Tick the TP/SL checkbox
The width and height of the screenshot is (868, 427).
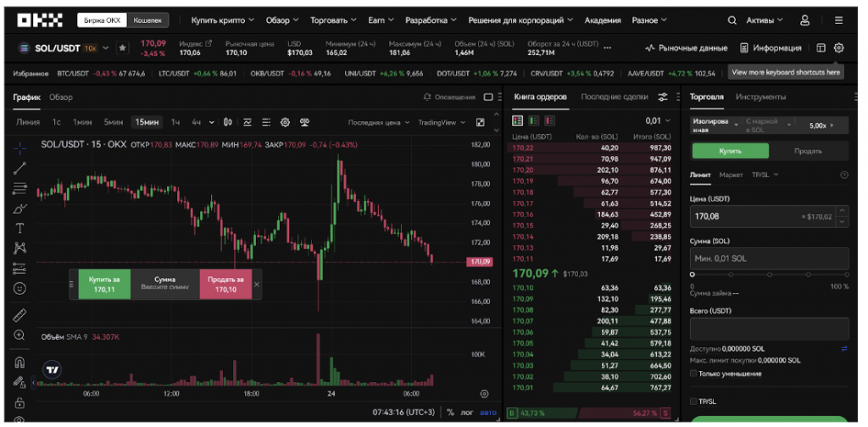click(x=694, y=401)
